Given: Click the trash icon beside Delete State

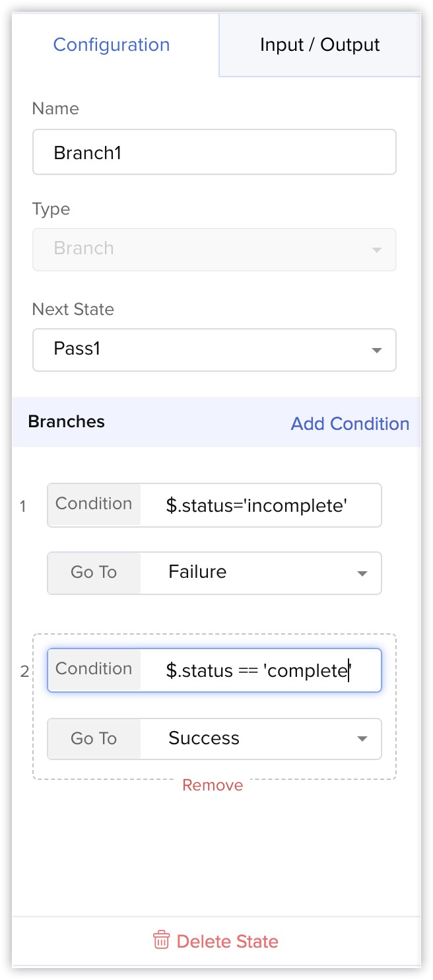Looking at the screenshot, I should [161, 940].
